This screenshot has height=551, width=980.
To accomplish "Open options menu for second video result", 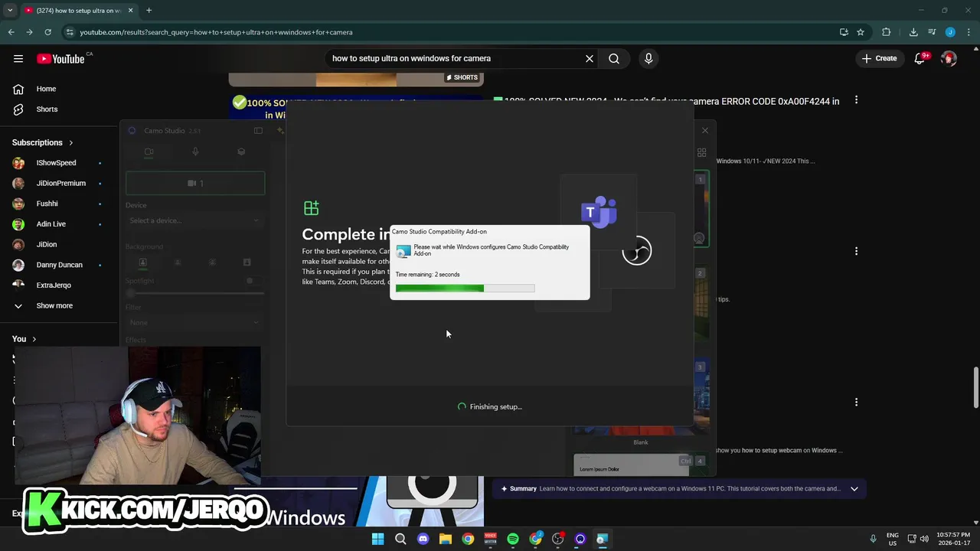I will point(856,251).
